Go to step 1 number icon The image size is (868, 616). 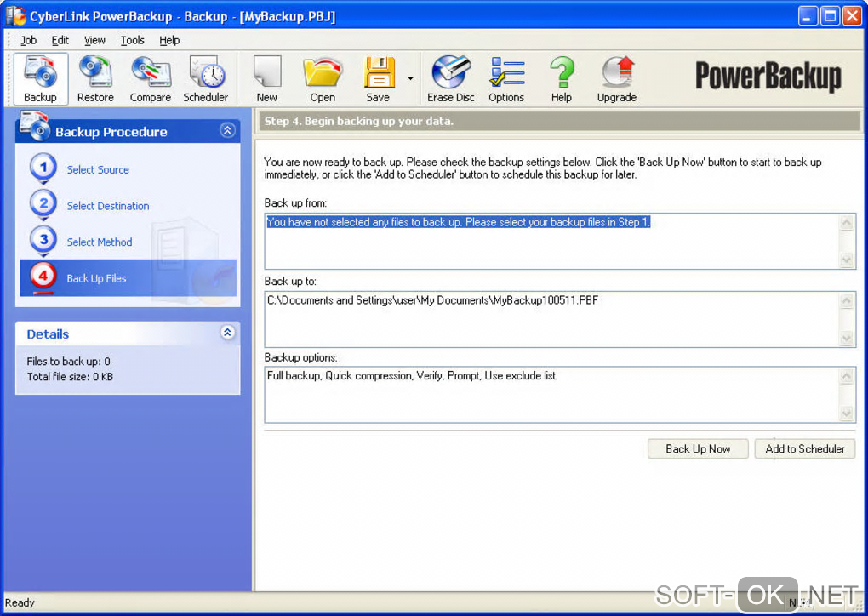tap(43, 167)
